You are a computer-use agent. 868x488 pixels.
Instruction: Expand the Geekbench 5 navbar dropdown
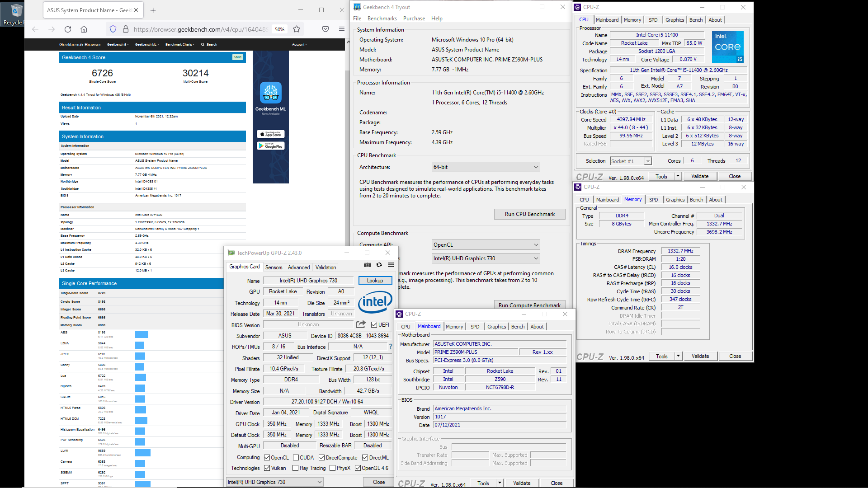[x=118, y=45]
